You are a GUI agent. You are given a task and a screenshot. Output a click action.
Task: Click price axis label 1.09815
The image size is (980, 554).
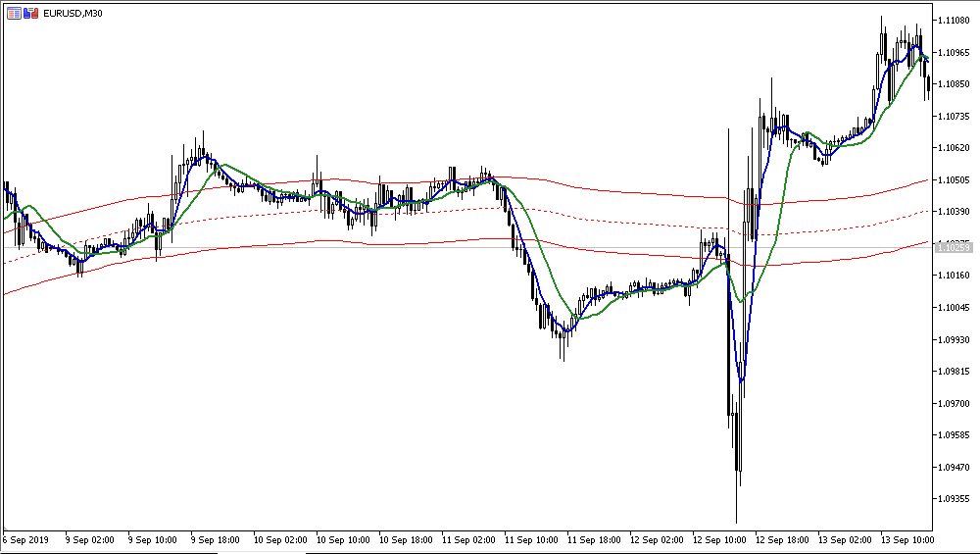click(x=954, y=372)
